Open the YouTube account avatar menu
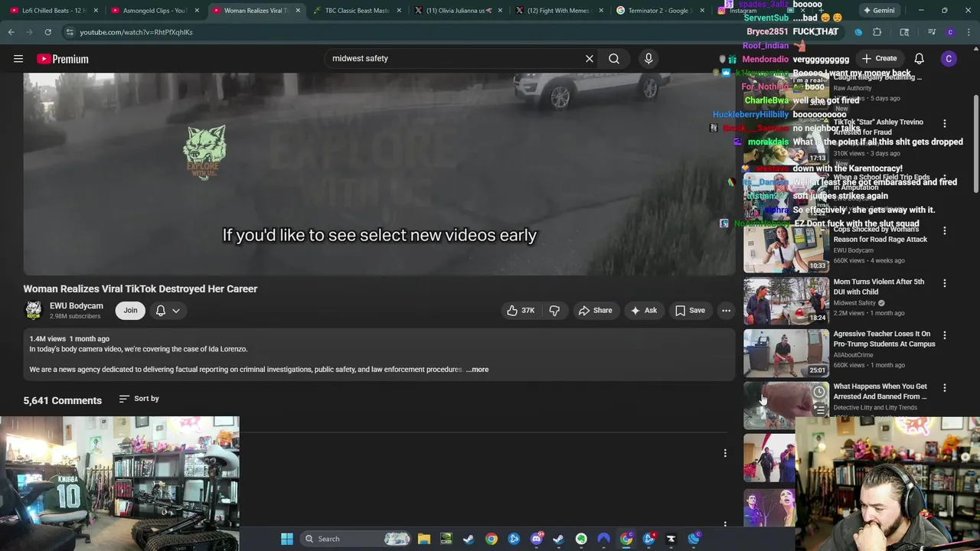Image resolution: width=980 pixels, height=551 pixels. 949,59
